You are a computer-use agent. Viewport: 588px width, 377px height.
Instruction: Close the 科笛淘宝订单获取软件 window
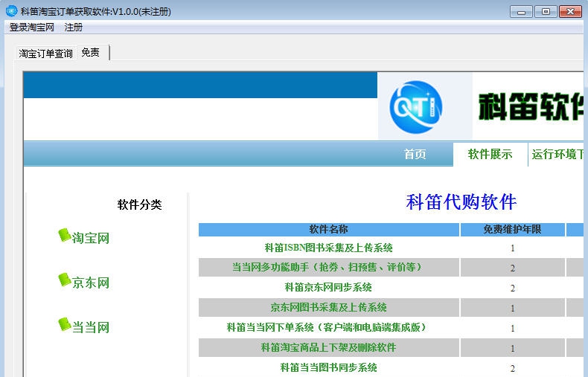pyautogui.click(x=570, y=12)
